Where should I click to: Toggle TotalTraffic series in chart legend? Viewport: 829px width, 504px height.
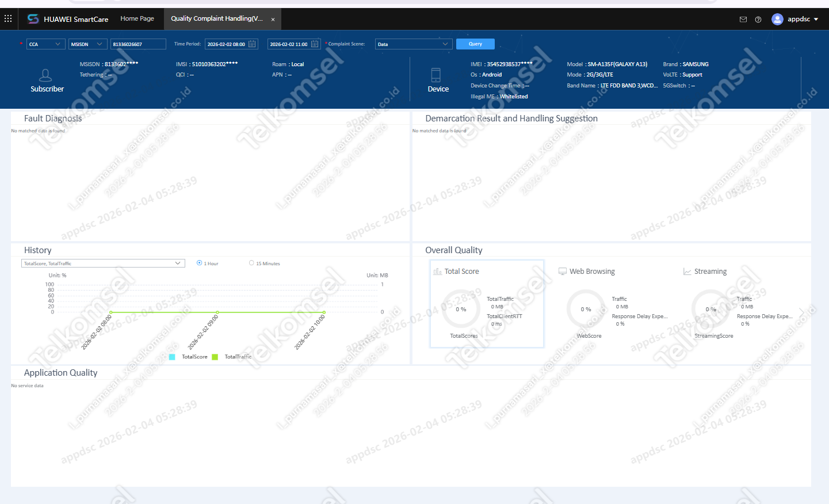coord(232,357)
